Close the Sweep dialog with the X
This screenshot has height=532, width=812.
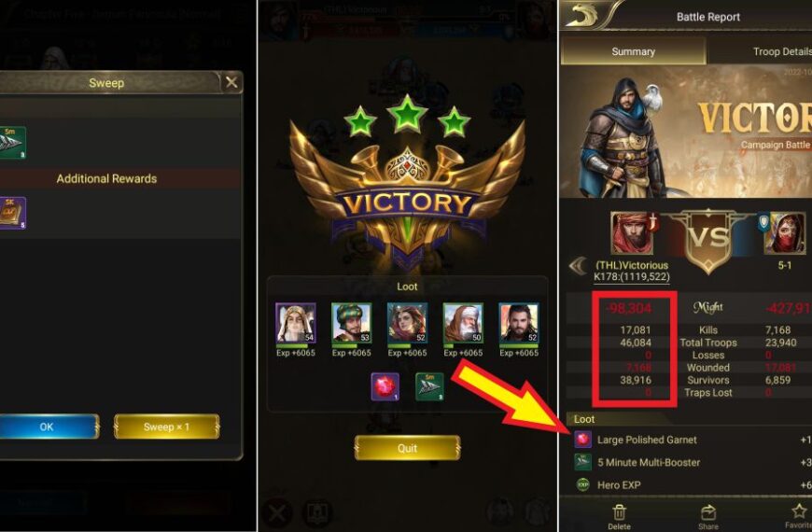[231, 82]
